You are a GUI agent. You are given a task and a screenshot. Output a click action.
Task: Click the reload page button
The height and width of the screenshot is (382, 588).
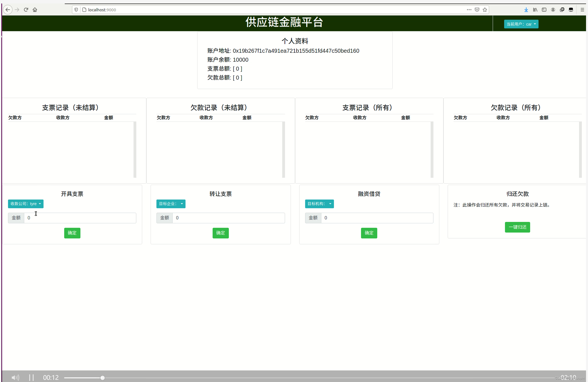(x=26, y=10)
